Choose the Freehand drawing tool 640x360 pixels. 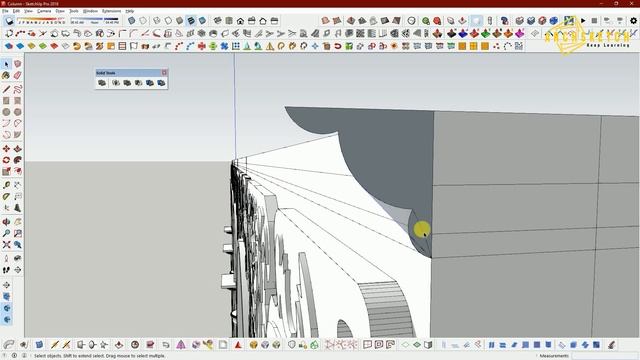click(x=18, y=89)
